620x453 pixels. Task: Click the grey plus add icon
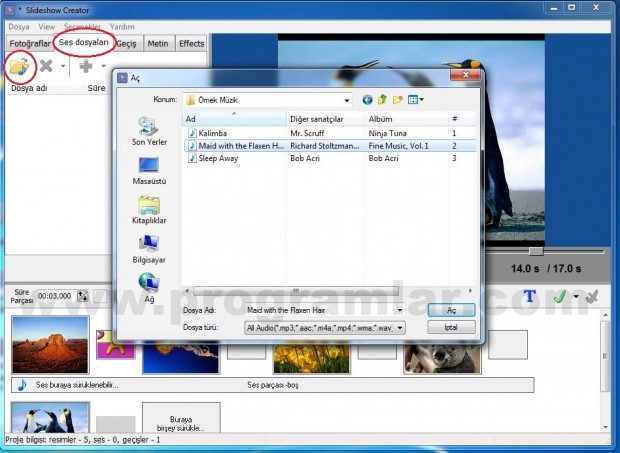[x=86, y=66]
